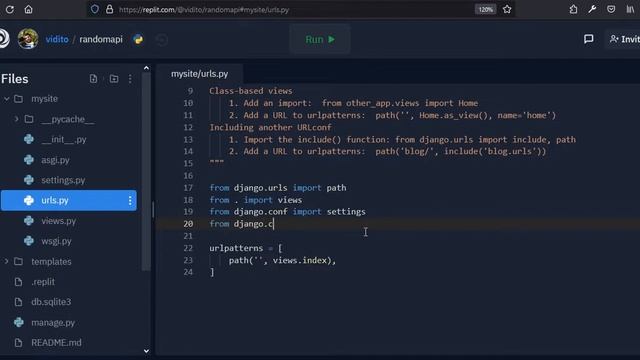Open vidito user avatar
Viewport: 640px width, 360px height.
28,39
